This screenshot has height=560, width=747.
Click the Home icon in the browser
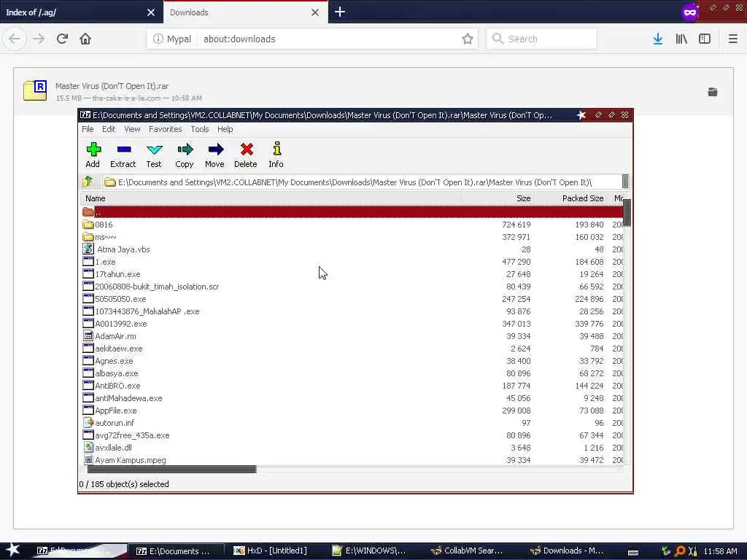[85, 39]
